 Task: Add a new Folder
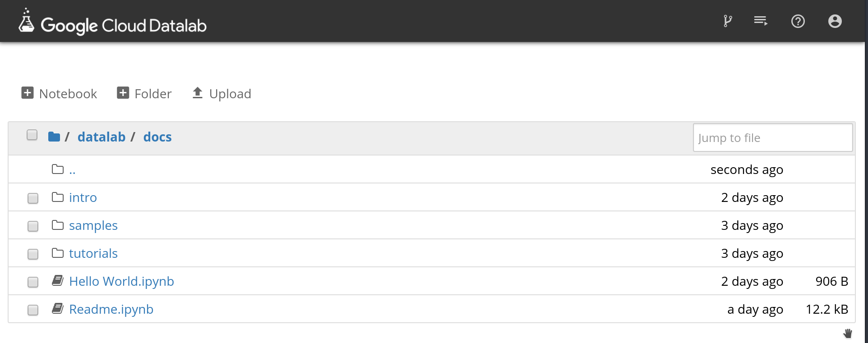pyautogui.click(x=144, y=93)
